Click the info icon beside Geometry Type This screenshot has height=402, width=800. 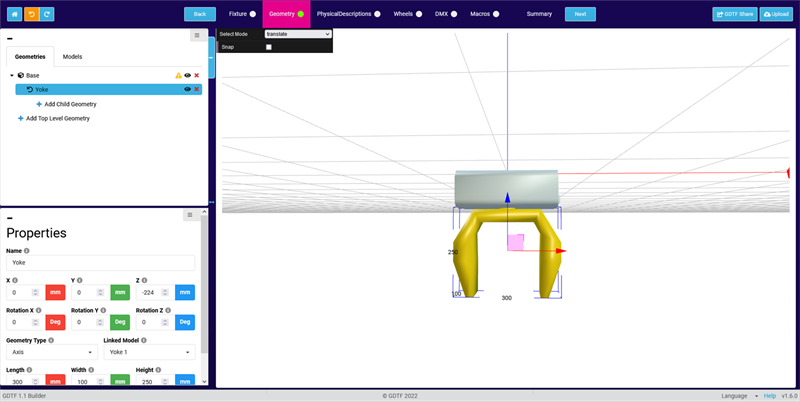pos(50,340)
